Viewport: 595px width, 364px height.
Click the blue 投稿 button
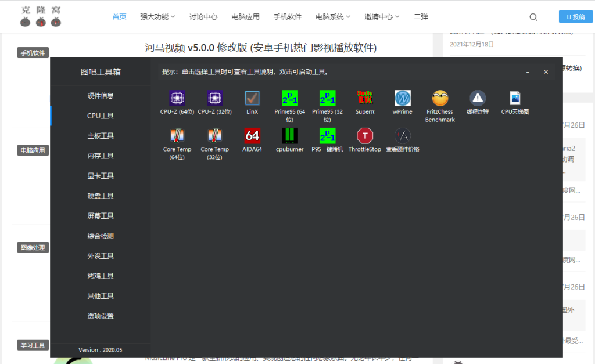click(576, 17)
